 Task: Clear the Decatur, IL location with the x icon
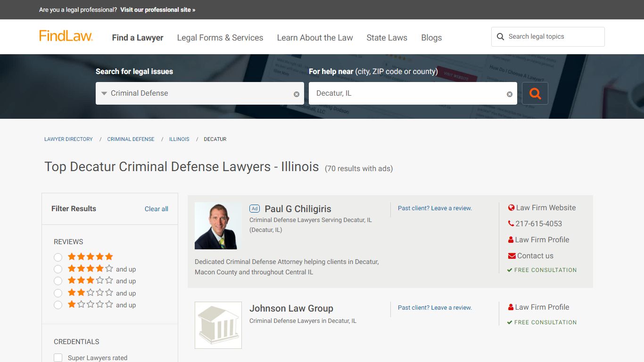pos(510,94)
